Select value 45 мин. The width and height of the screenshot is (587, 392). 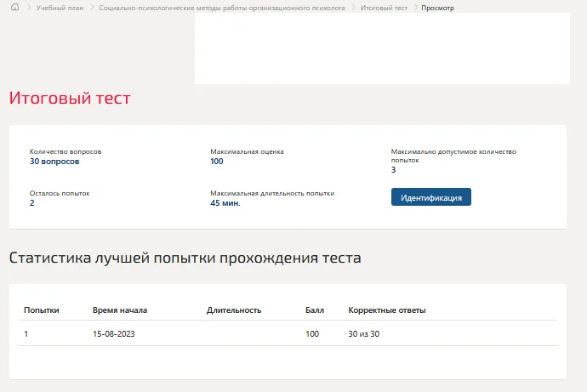point(225,203)
